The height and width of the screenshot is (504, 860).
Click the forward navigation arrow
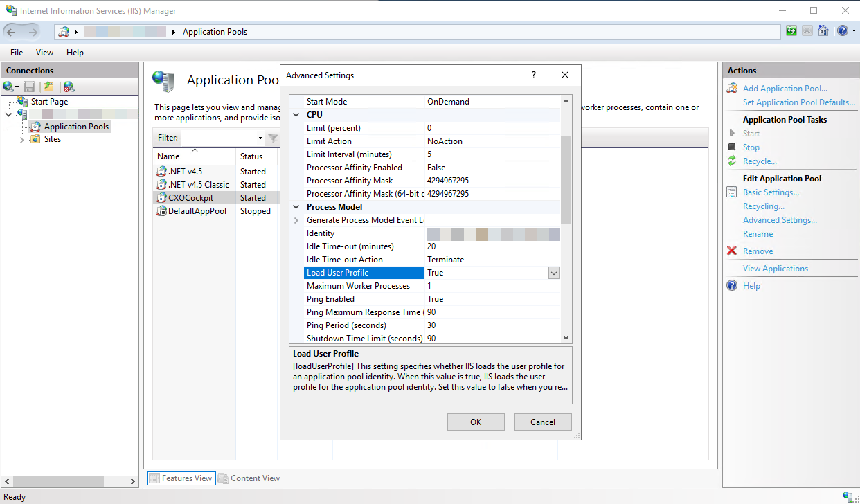tap(33, 32)
